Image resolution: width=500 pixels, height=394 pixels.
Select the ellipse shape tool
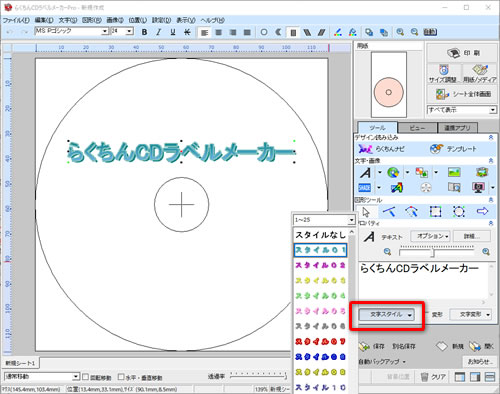[x=459, y=211]
